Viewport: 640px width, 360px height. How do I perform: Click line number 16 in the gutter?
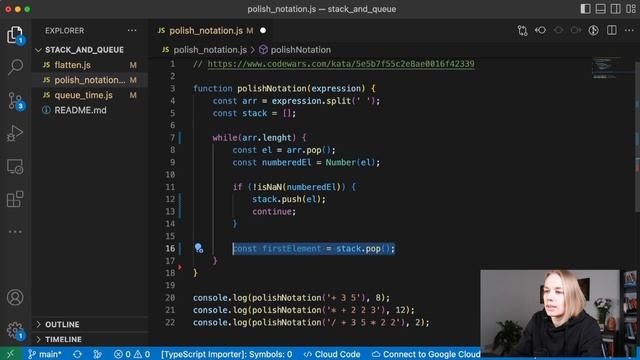[170, 248]
